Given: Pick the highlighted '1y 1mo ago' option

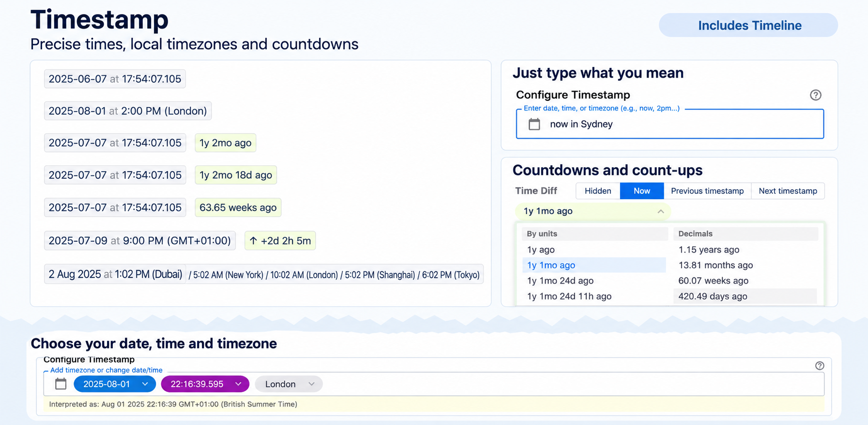Looking at the screenshot, I should 594,265.
